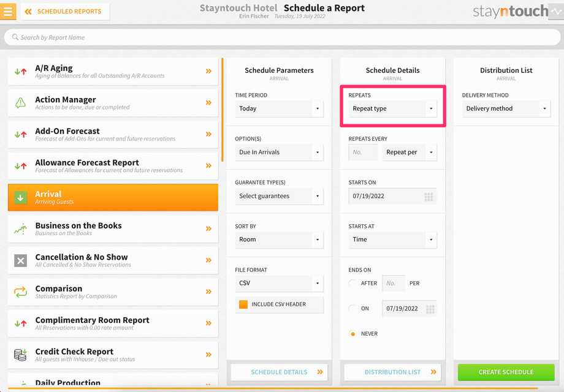The height and width of the screenshot is (392, 564).
Task: Click the Repeats Every number field
Action: pos(364,153)
